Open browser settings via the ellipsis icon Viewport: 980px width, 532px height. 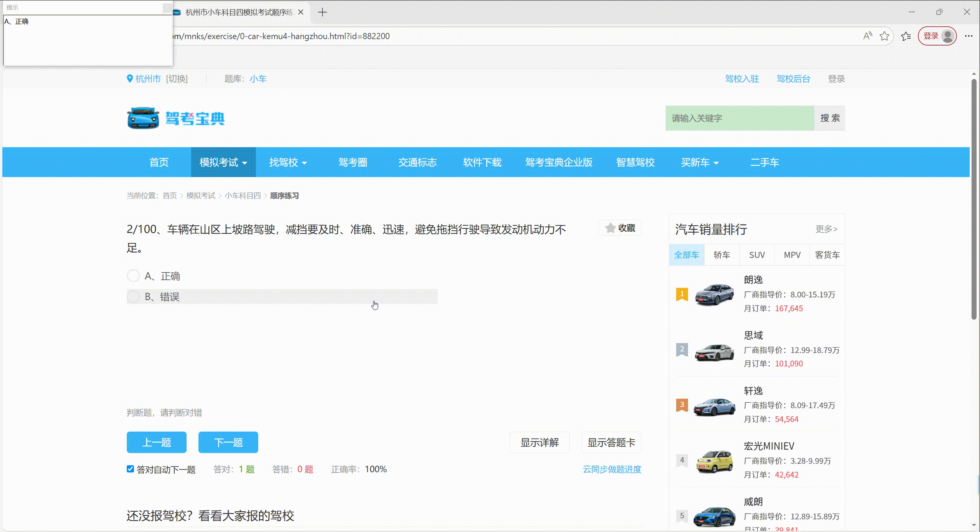[969, 36]
